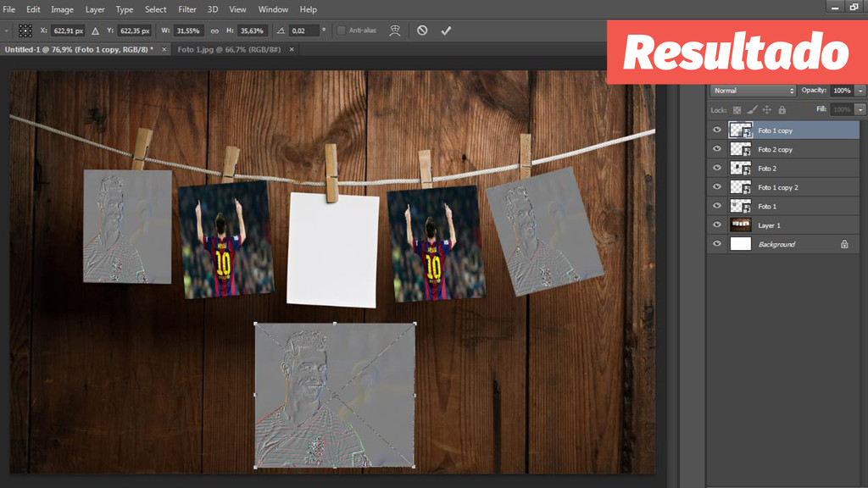Hide the Background layer eye icon
Image resolution: width=868 pixels, height=488 pixels.
(717, 244)
